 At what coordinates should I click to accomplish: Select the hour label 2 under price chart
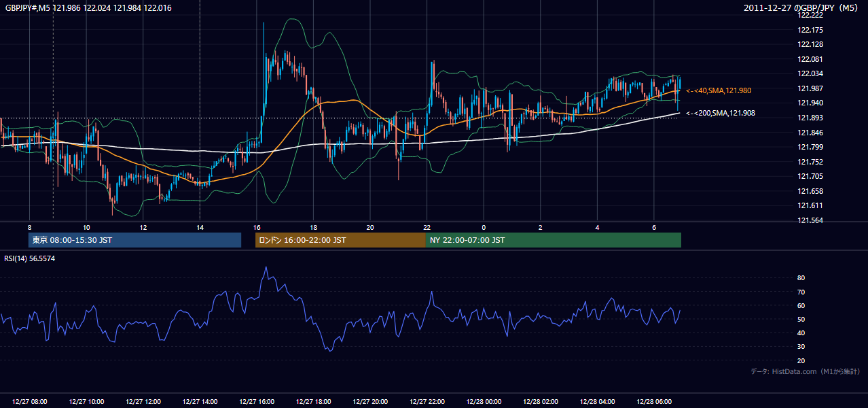click(x=540, y=226)
